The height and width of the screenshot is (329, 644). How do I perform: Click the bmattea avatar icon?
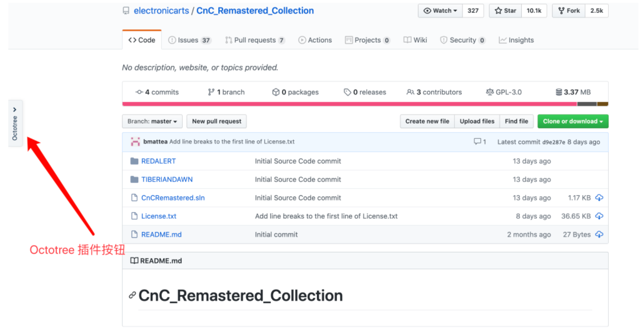135,142
